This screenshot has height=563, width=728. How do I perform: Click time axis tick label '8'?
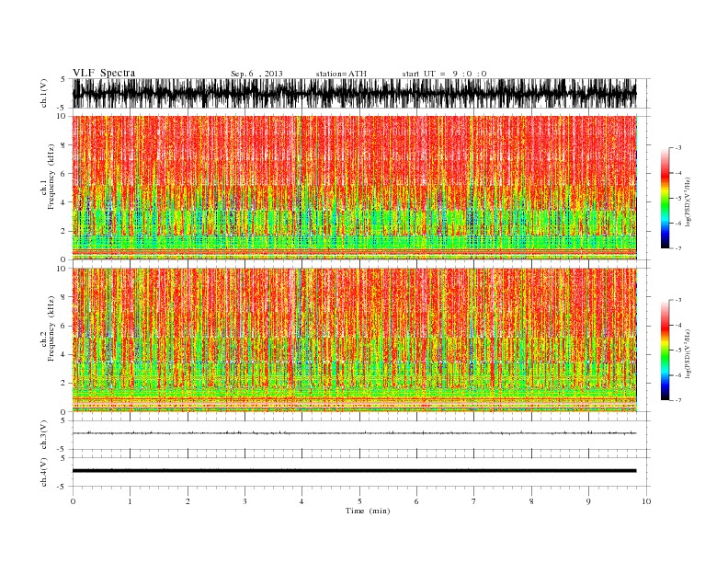[x=531, y=501]
